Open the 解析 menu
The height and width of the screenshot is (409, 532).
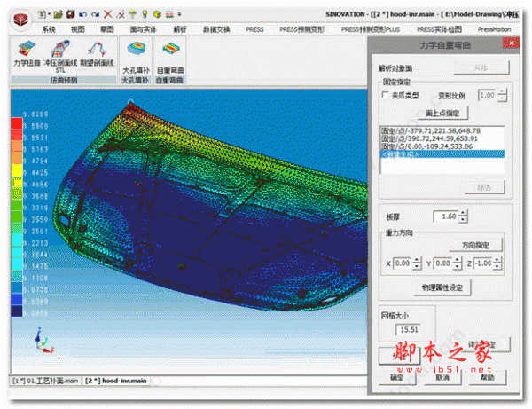click(x=180, y=29)
